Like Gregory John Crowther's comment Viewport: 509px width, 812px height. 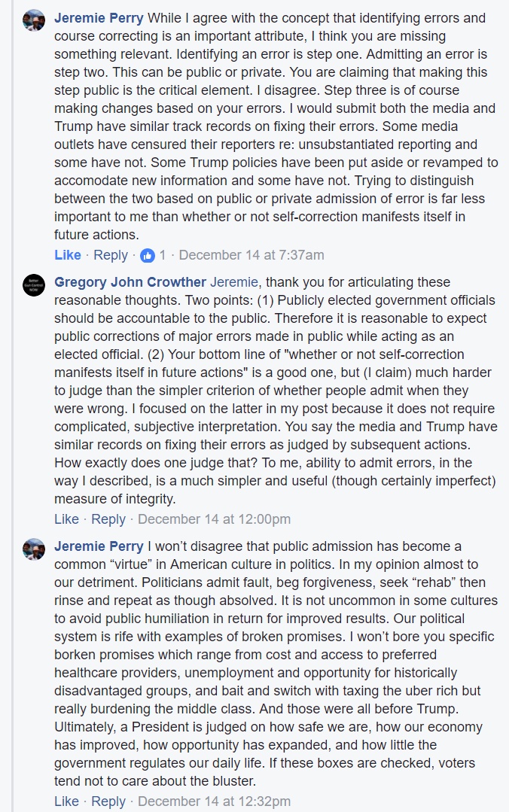[x=67, y=519]
